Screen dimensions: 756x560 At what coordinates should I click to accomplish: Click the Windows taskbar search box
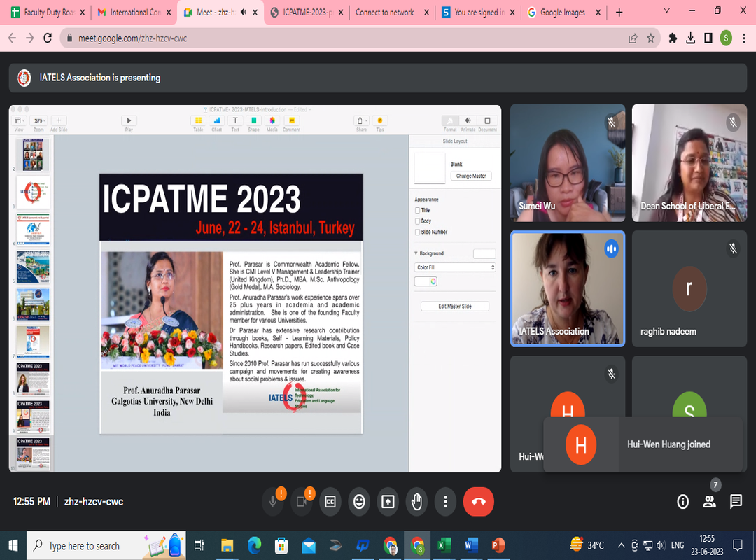[x=84, y=545]
